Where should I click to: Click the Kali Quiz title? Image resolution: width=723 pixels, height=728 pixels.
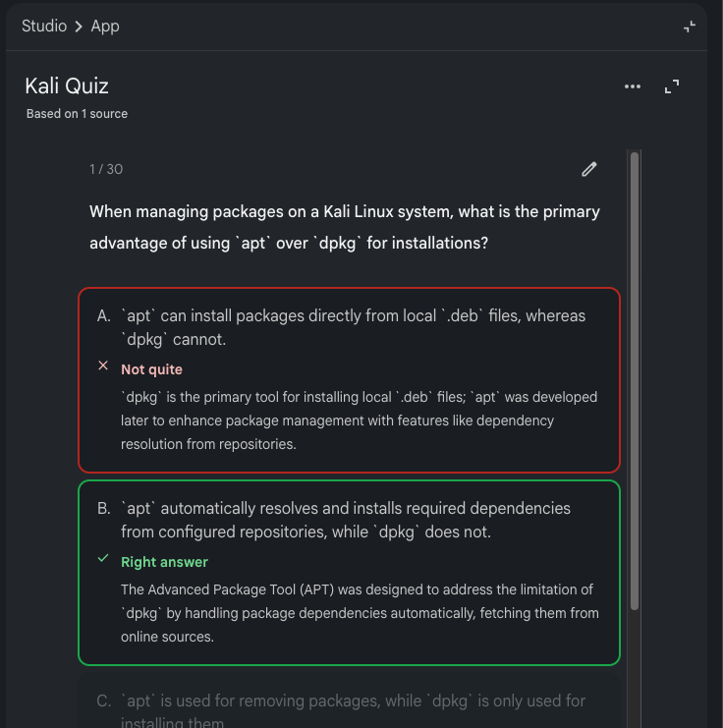[67, 86]
